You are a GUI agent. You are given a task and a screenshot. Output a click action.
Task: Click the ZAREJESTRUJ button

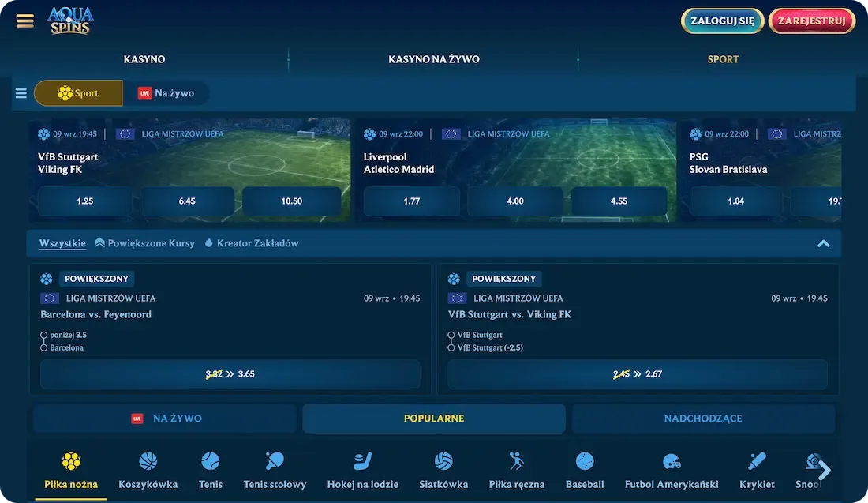[812, 21]
